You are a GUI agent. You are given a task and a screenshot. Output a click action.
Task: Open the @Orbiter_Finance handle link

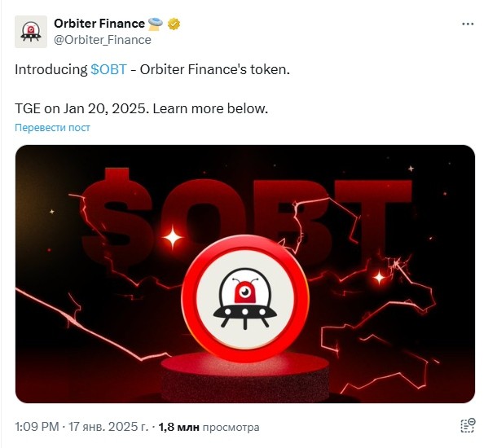[103, 40]
